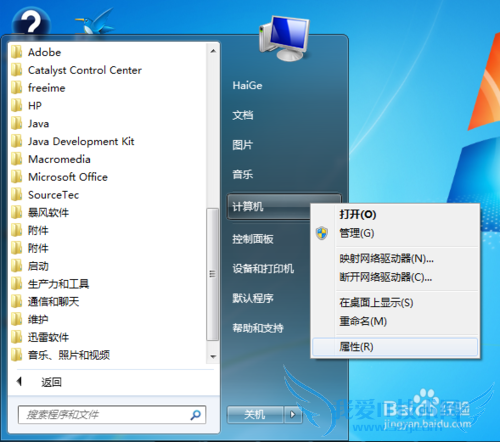
Task: Click the 搜索程序和文件 search field
Action: [112, 415]
